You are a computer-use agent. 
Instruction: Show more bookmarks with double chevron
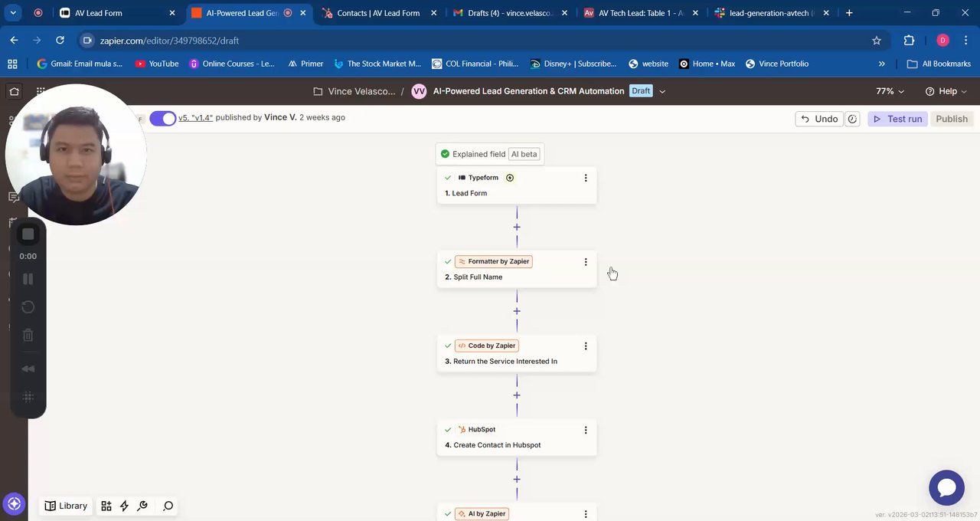coord(882,64)
